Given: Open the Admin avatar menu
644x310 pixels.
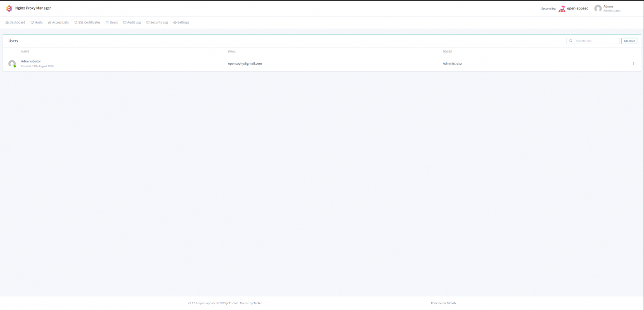Looking at the screenshot, I should pyautogui.click(x=607, y=8).
